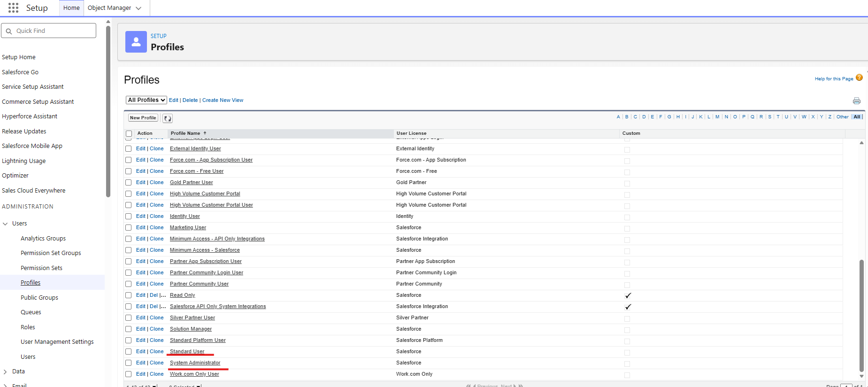Check the Gold Partner User row checkbox

tap(128, 183)
